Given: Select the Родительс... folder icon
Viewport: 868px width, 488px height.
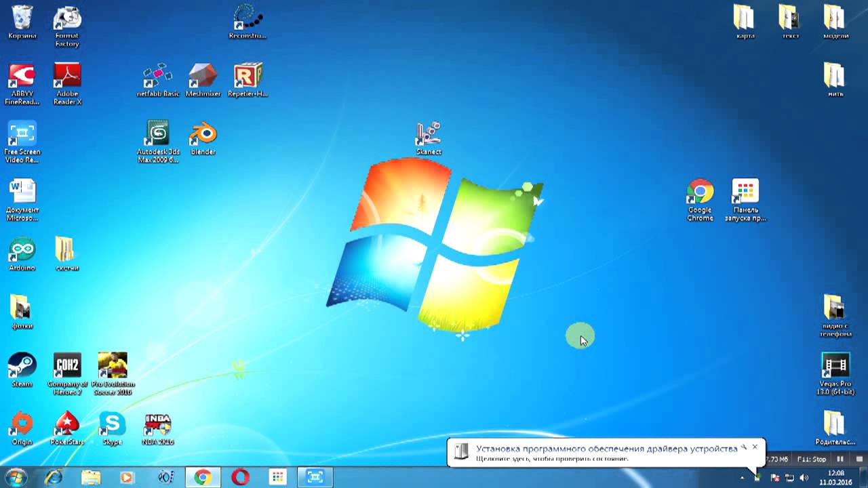Looking at the screenshot, I should pos(835,428).
